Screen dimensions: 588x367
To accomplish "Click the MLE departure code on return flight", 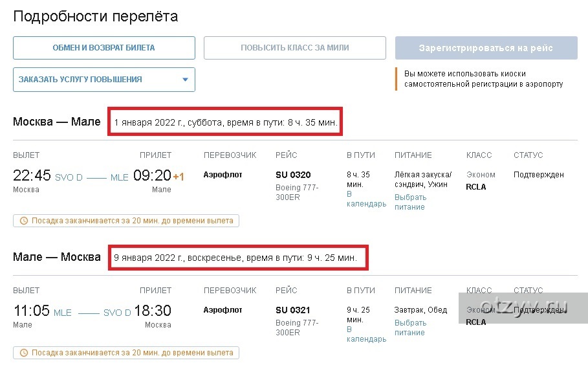I will [63, 313].
